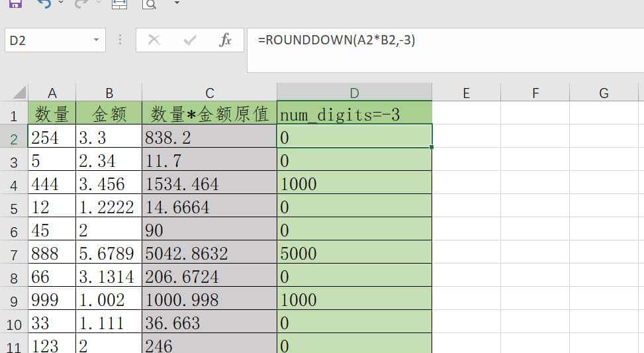Open Insert Function fx dialog
This screenshot has height=353, width=644.
click(x=226, y=40)
